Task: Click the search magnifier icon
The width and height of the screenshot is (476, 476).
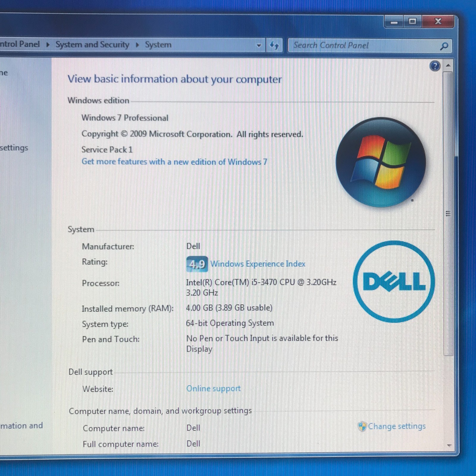Action: 444,46
